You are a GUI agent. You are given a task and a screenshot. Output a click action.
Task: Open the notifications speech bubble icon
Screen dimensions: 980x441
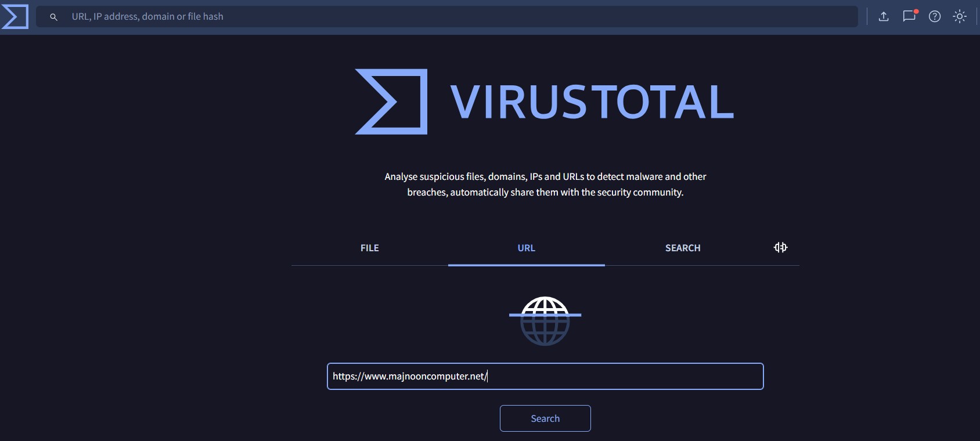tap(909, 16)
